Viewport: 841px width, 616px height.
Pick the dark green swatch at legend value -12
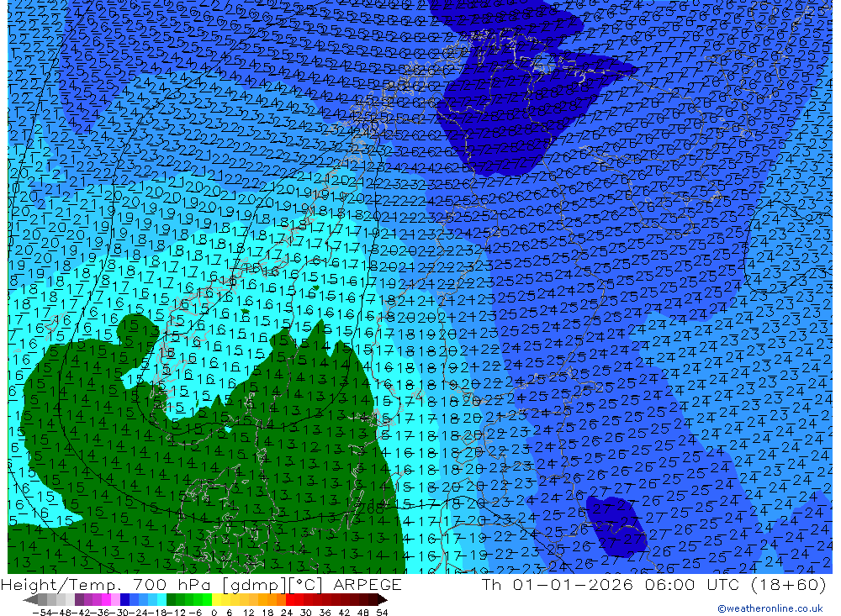tap(171, 599)
